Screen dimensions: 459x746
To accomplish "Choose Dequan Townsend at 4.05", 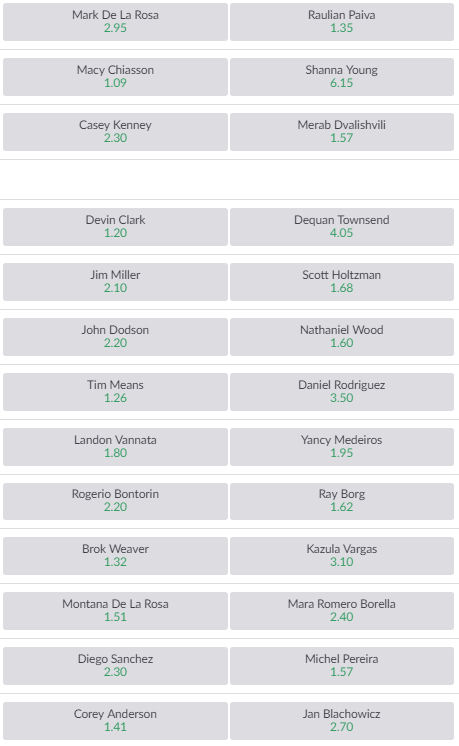I will click(342, 227).
